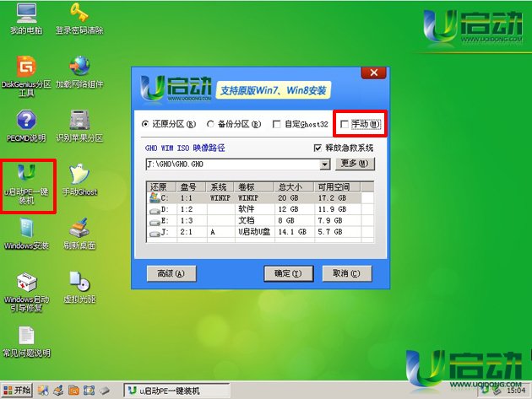
Task: Select u启动PE一键装机 taskbar window button
Action: point(176,391)
